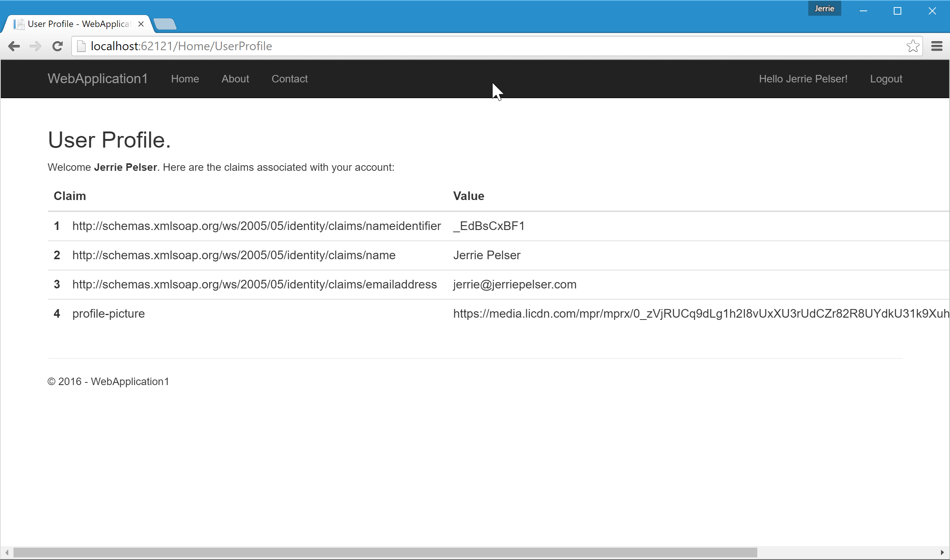The height and width of the screenshot is (560, 950).
Task: Log out using Logout link
Action: pos(886,79)
